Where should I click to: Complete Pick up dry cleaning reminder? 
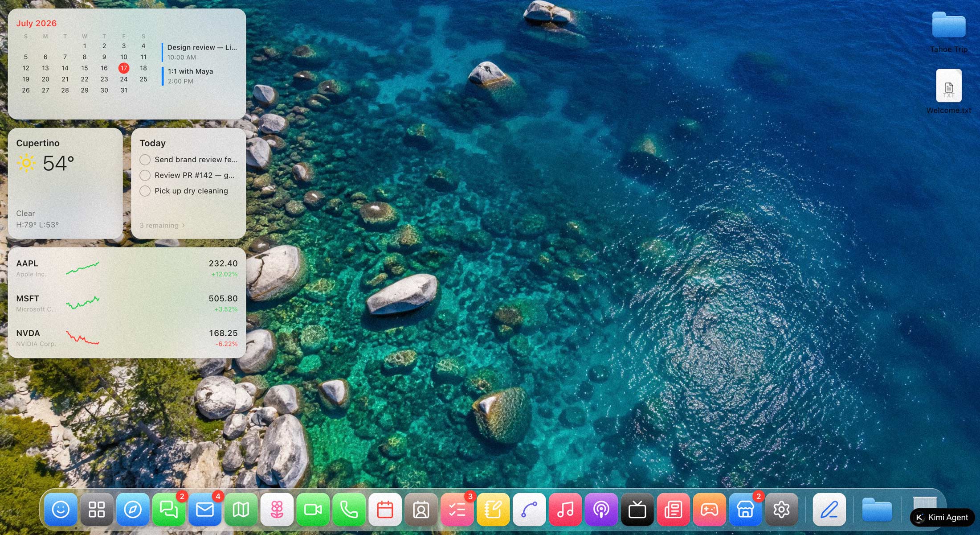click(x=145, y=191)
